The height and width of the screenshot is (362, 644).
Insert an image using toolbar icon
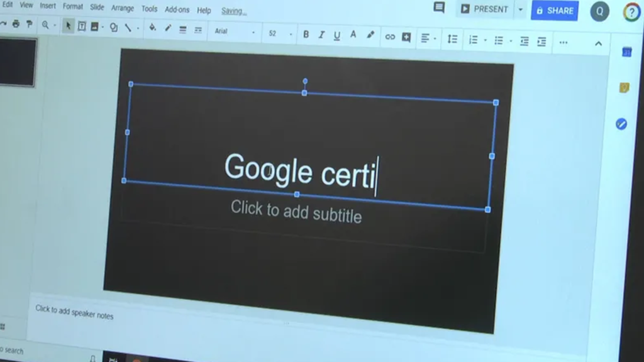tap(94, 27)
